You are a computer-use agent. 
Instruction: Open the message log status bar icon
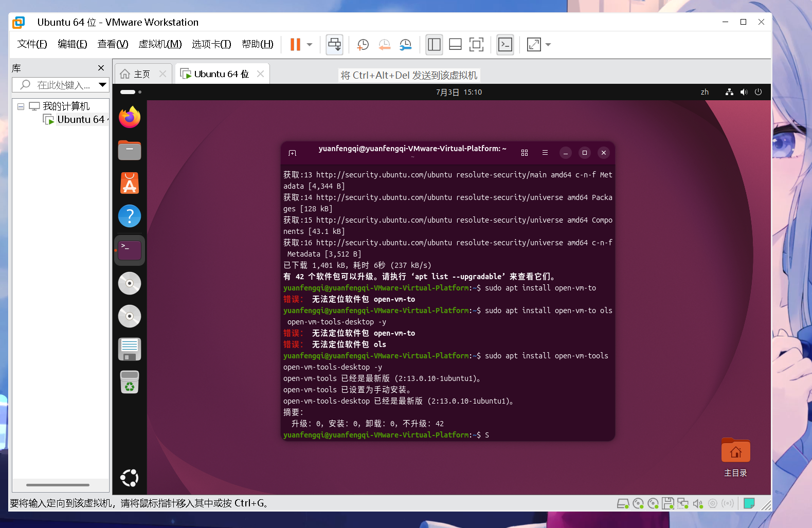(x=749, y=503)
